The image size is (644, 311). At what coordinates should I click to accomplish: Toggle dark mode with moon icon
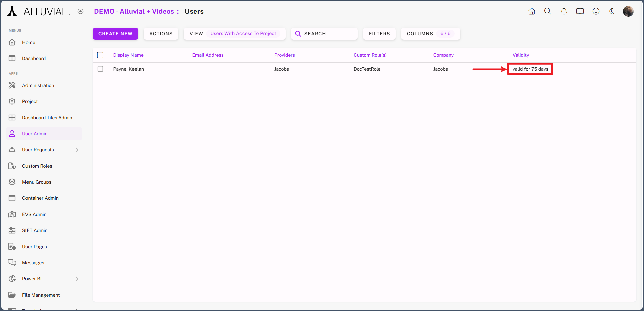coord(612,11)
